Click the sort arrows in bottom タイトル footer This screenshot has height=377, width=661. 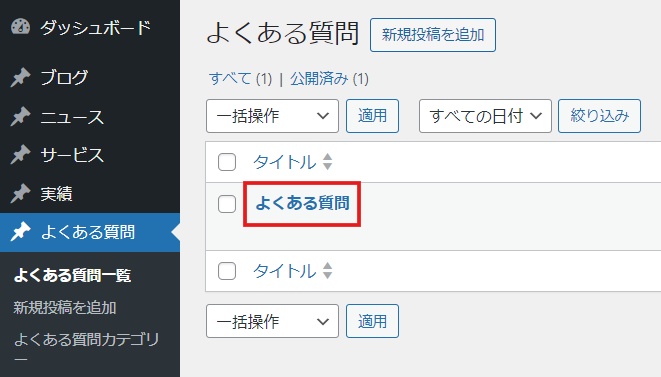pyautogui.click(x=328, y=271)
